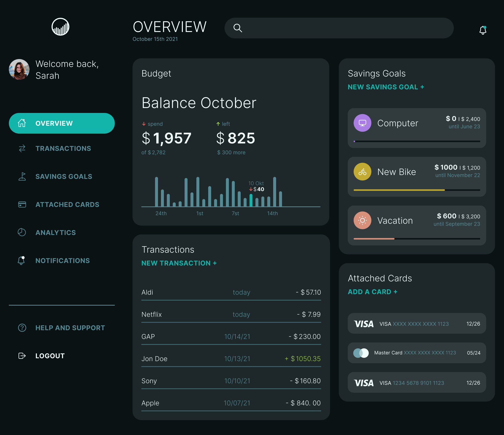Click NEW TRANSACTION + link

(179, 263)
